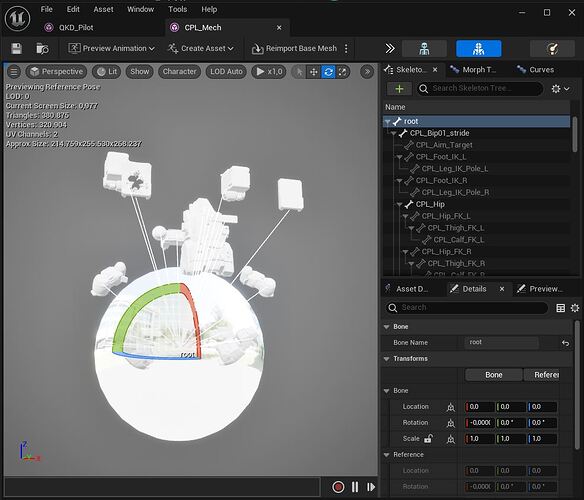Click the Scale key icon
Viewport: 584px width, 500px height.
[451, 439]
